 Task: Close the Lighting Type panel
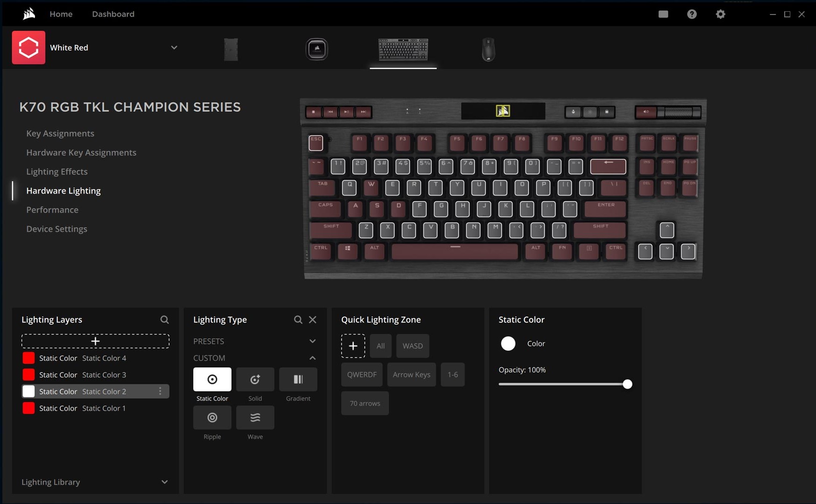312,320
